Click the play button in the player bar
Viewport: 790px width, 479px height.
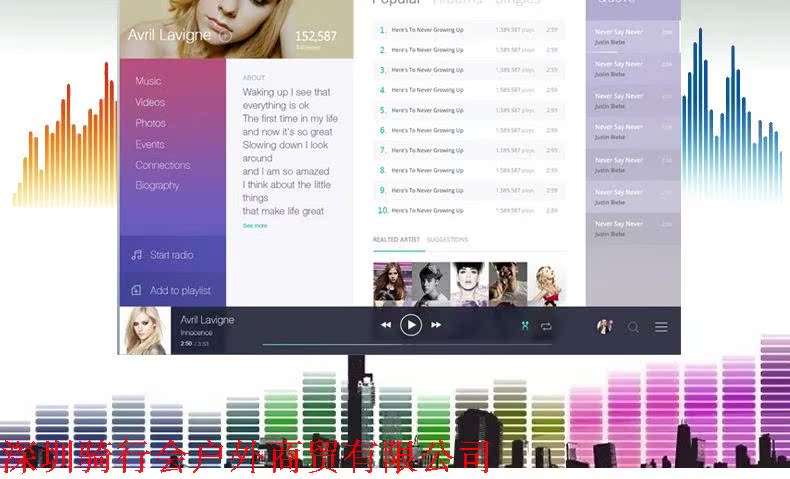click(x=411, y=325)
